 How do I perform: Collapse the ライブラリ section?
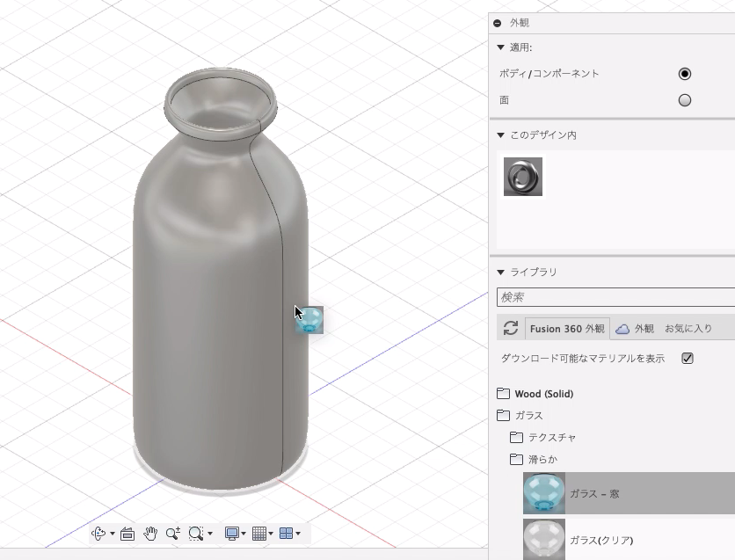coord(500,272)
